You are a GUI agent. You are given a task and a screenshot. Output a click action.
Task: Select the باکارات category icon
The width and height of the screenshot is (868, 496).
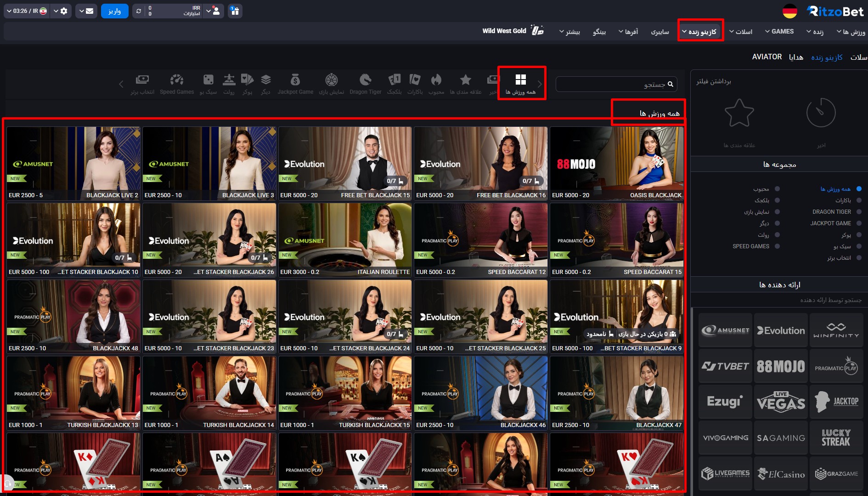click(x=415, y=84)
